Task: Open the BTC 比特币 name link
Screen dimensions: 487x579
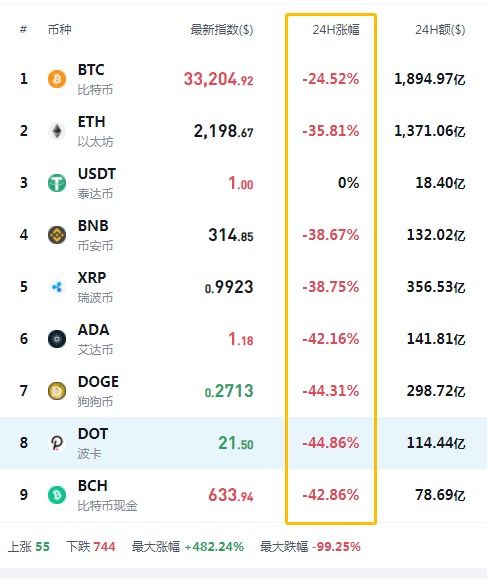Action: tap(95, 79)
